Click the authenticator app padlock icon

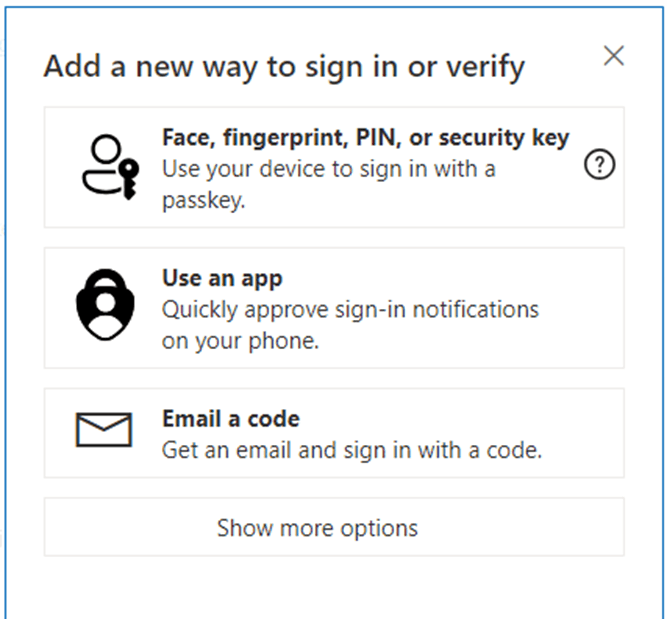(104, 307)
